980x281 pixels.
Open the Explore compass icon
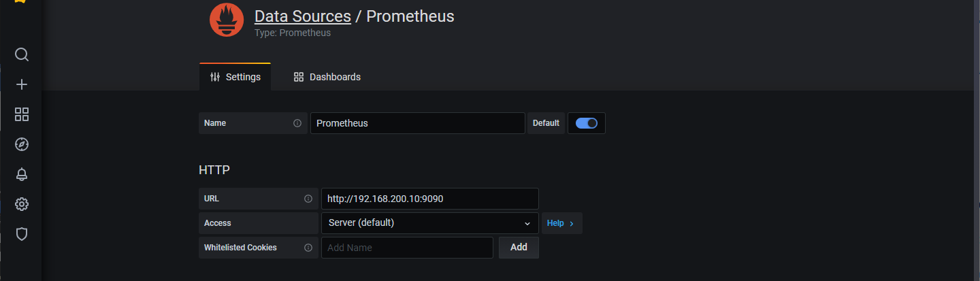tap(22, 144)
